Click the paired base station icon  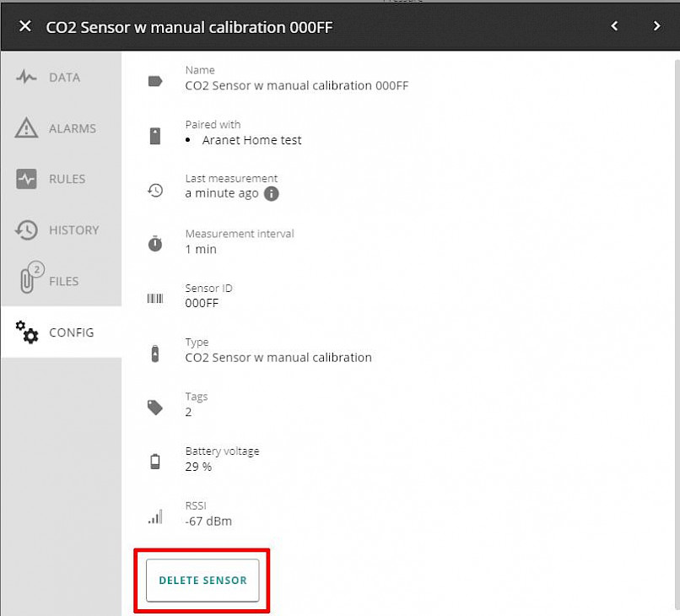point(155,136)
